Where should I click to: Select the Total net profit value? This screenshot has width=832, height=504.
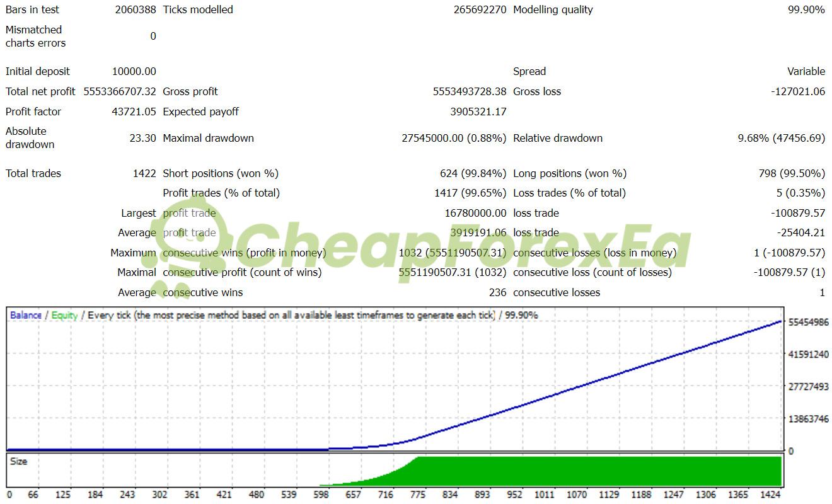pyautogui.click(x=120, y=91)
